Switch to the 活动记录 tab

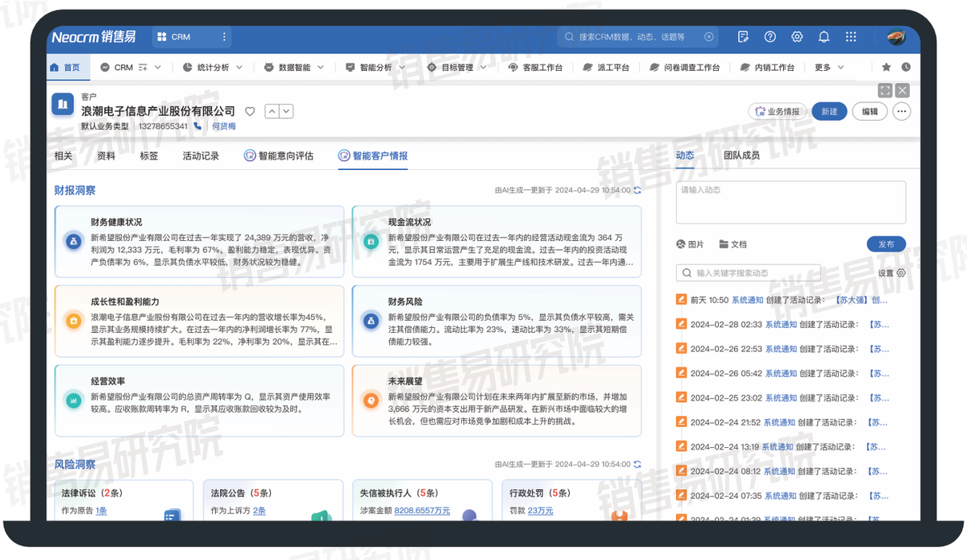[x=201, y=156]
